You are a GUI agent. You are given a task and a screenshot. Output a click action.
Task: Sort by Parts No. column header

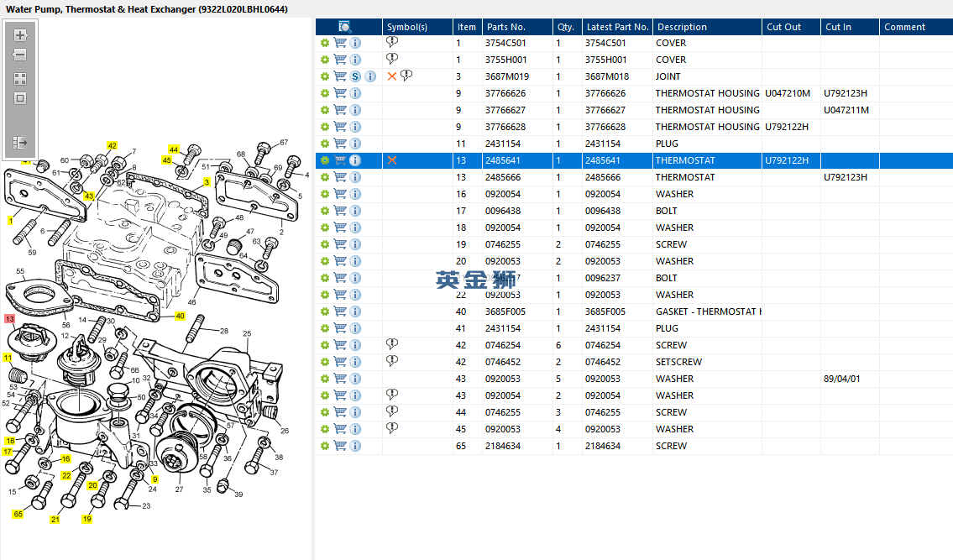point(516,27)
